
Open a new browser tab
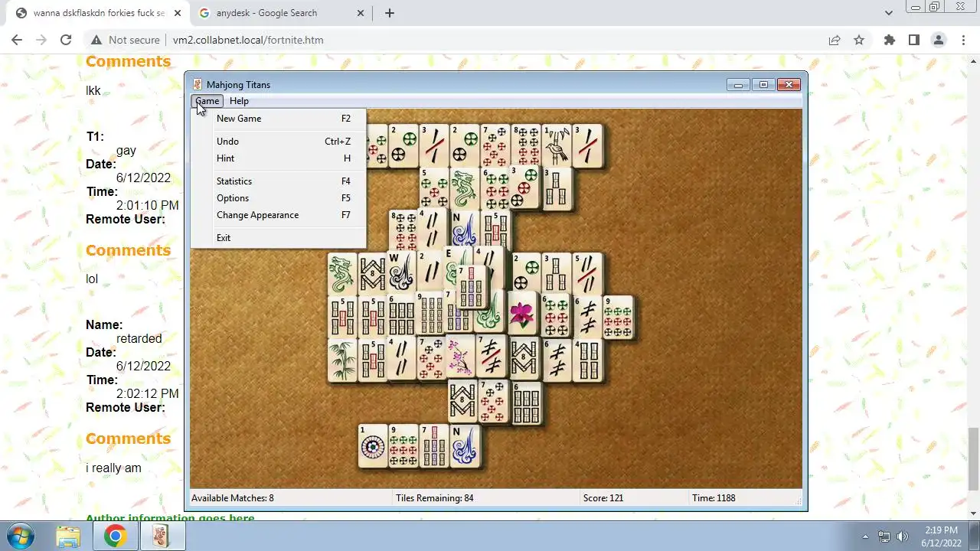[390, 13]
